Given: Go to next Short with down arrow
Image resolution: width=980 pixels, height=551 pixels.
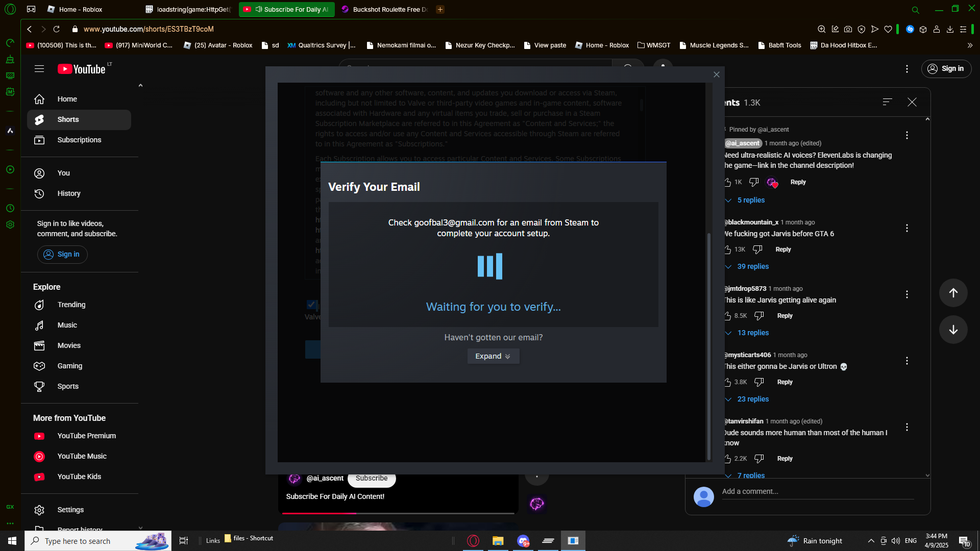Looking at the screenshot, I should pos(953,330).
